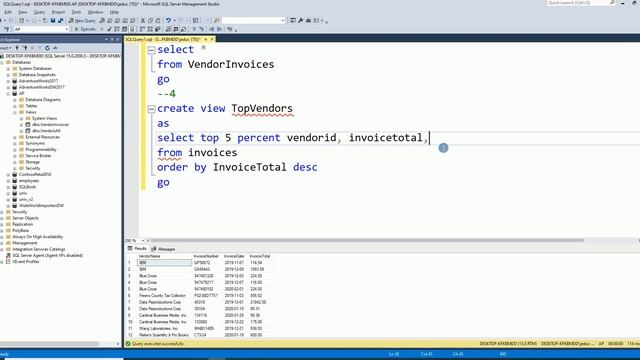
Task: Select the ContosoRetailDW database
Action: [x=35, y=174]
